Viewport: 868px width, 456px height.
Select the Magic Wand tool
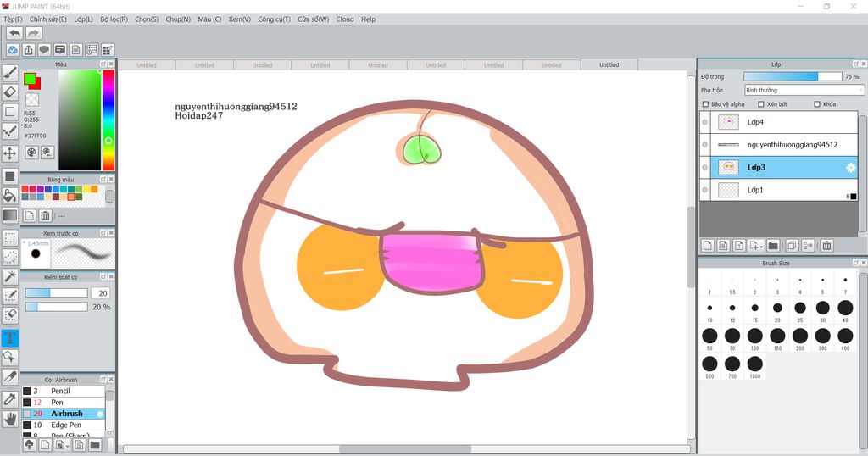[10, 276]
